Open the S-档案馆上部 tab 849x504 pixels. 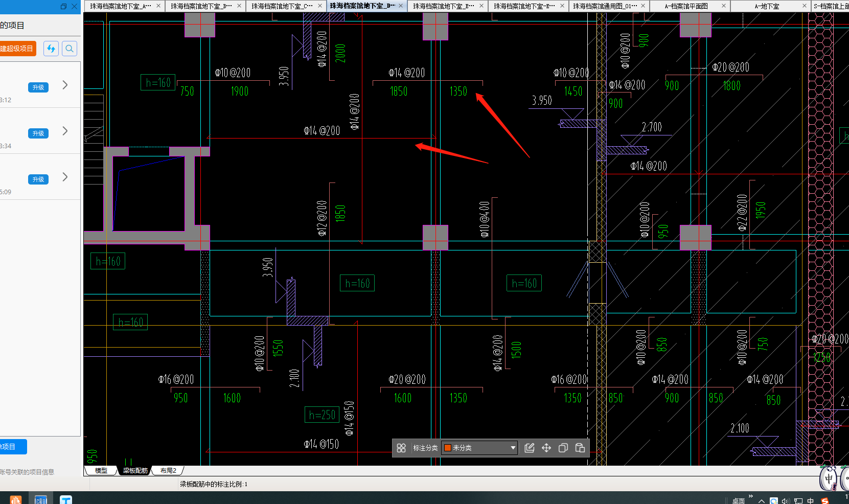point(831,6)
